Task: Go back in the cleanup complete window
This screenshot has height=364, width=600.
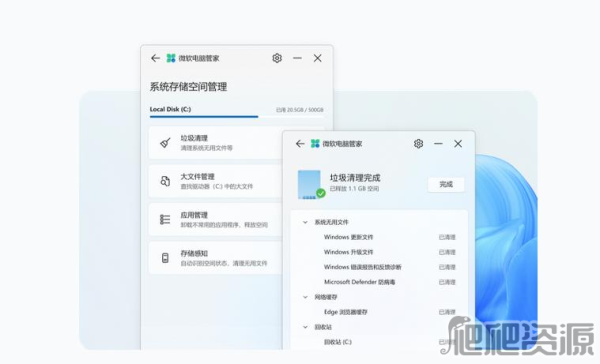Action: pos(300,144)
